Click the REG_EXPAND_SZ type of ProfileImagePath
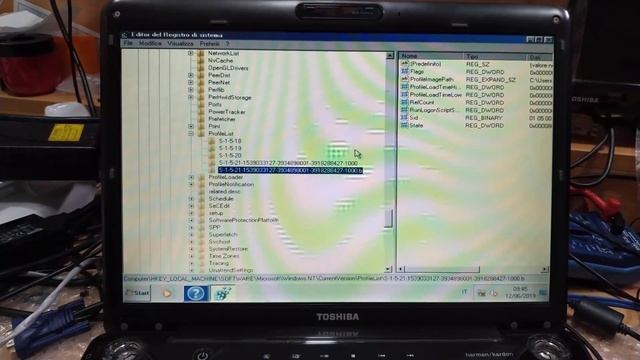This screenshot has height=360, width=640. click(x=491, y=80)
